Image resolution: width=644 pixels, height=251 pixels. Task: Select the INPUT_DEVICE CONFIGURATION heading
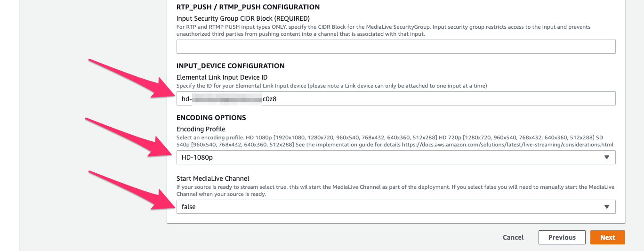tap(230, 66)
